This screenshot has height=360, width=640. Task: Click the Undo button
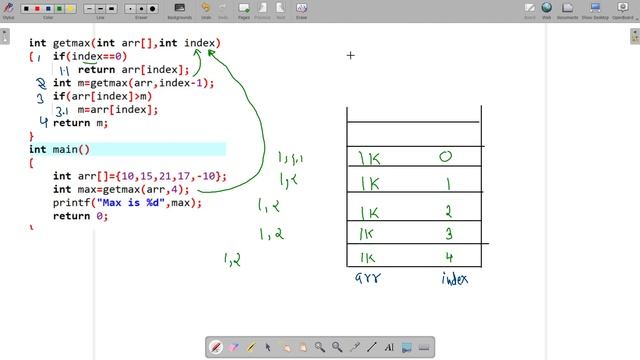point(206,10)
